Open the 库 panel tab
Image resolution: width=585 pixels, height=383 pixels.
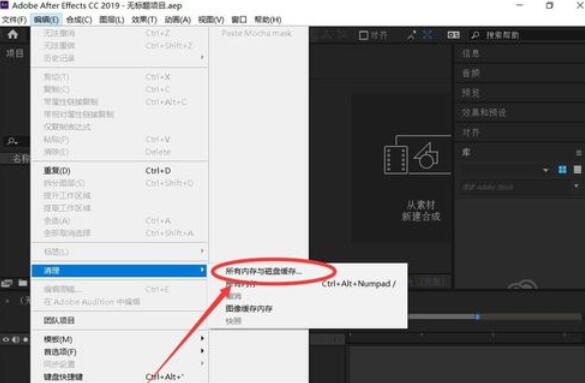(466, 152)
